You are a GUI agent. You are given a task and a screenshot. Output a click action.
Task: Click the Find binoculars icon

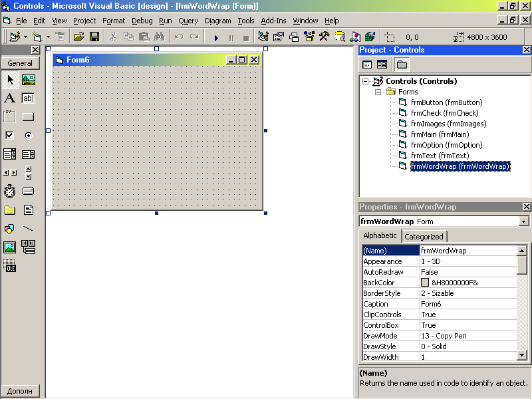click(159, 37)
